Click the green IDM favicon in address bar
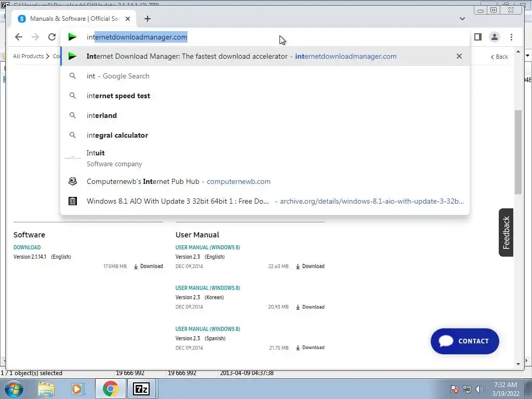Viewport: 532px width, 399px height. (x=72, y=37)
